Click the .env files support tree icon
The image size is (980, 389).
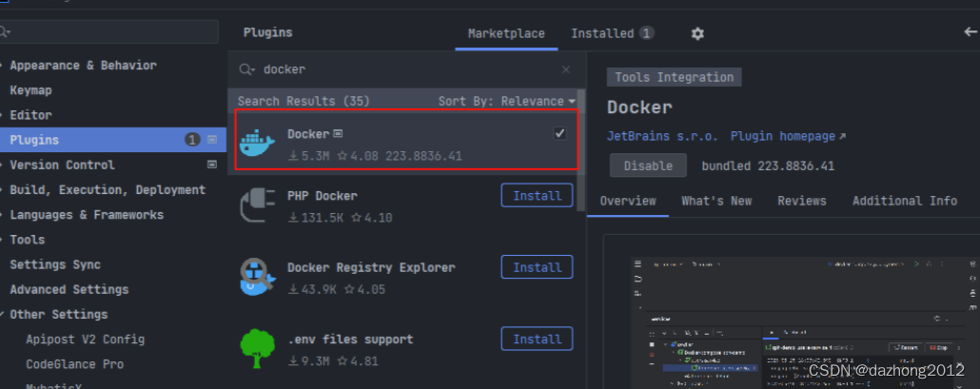[x=258, y=348]
